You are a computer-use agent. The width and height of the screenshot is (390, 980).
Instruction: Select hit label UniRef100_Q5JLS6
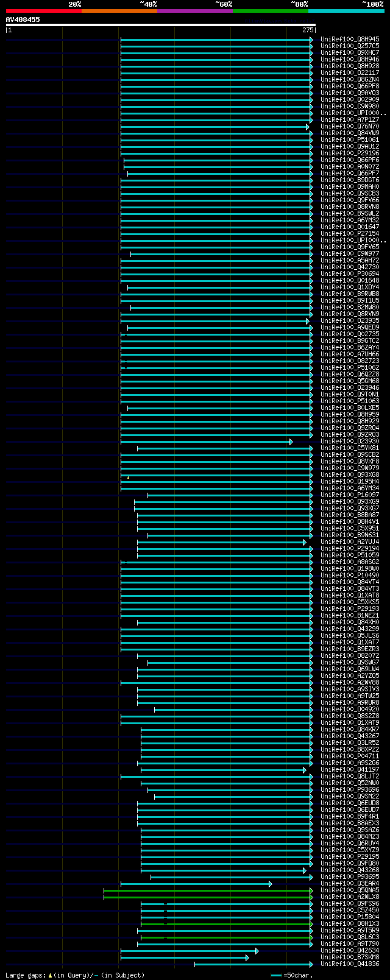[350, 636]
